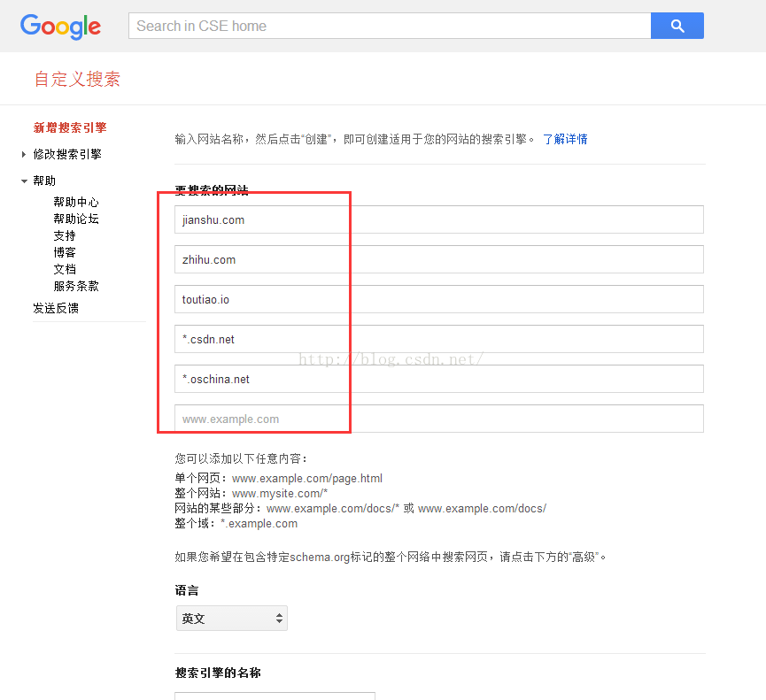Open 服务条款 in the help list
The image size is (766, 700).
pyautogui.click(x=76, y=286)
